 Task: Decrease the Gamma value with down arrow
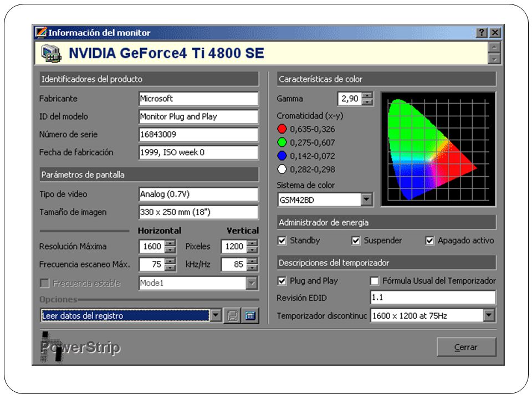pos(367,102)
